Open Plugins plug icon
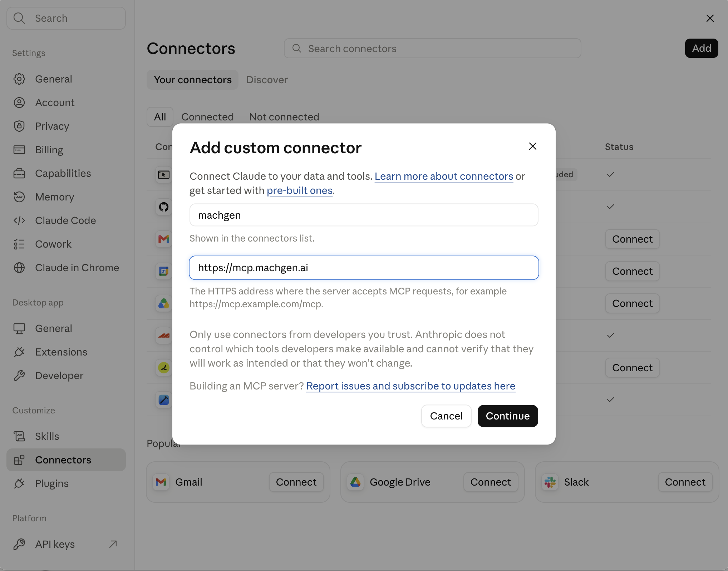Screen dimensions: 728x571 (19, 483)
